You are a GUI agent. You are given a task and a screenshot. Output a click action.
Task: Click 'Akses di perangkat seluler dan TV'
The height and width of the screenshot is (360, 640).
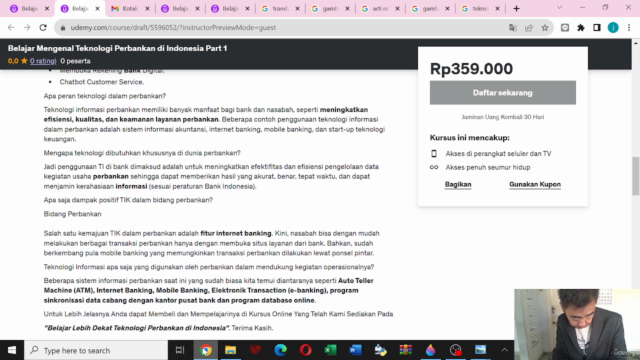[x=498, y=154]
